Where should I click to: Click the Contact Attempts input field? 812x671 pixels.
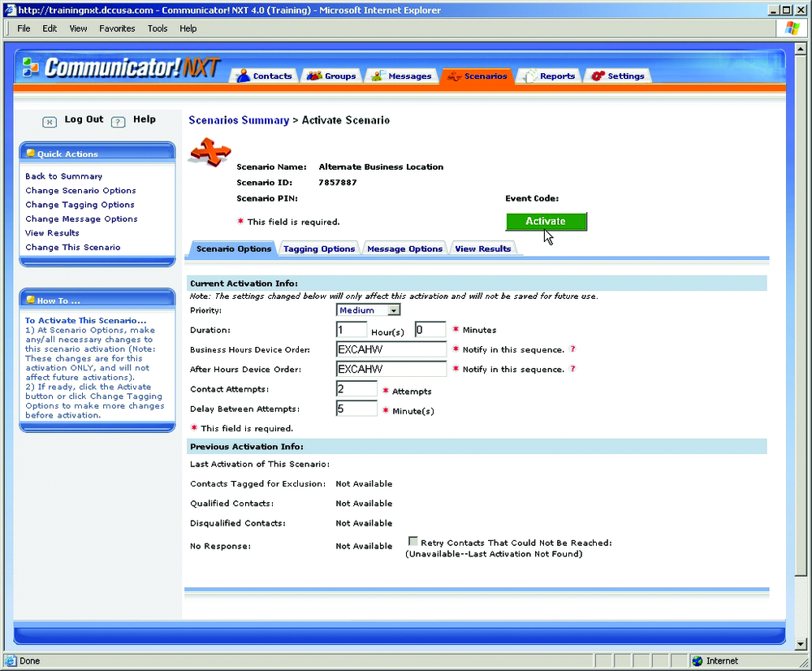click(356, 389)
